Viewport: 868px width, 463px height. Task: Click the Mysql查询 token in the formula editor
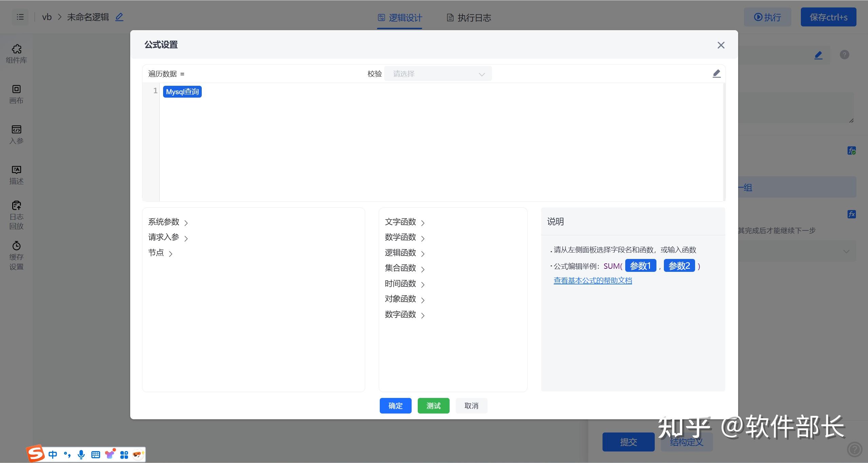click(182, 91)
